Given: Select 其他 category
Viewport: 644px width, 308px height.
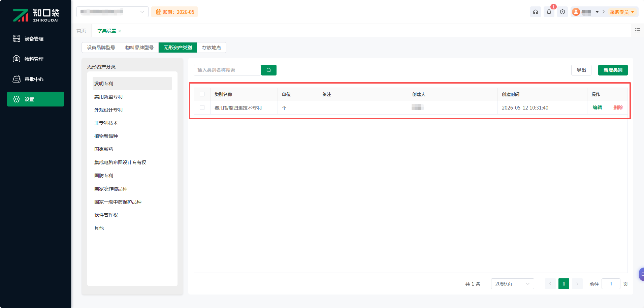Looking at the screenshot, I should click(x=132, y=228).
